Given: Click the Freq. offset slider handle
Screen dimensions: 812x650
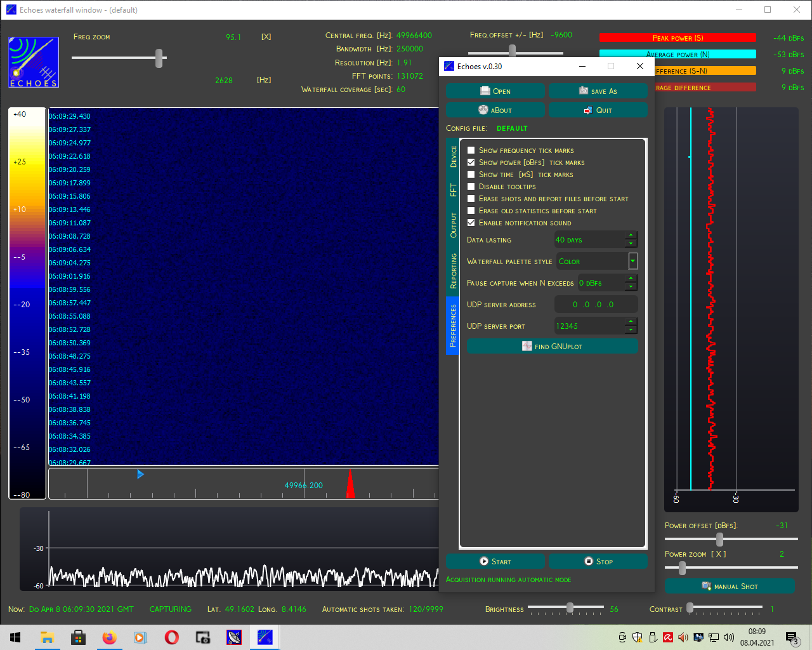Looking at the screenshot, I should (512, 50).
